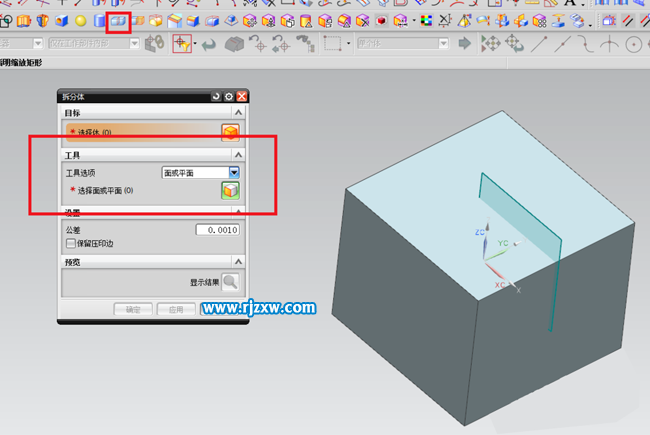
Task: Click the arc center circle snap icon
Action: click(633, 44)
